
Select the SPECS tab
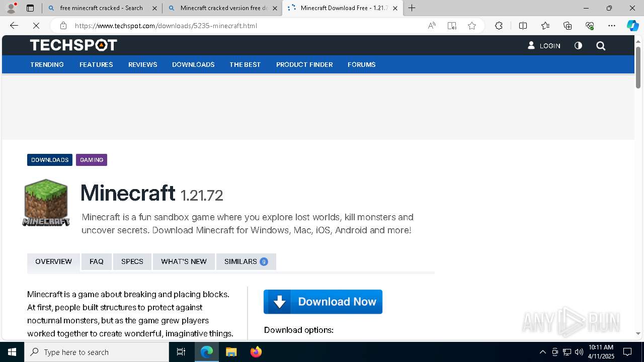point(132,261)
